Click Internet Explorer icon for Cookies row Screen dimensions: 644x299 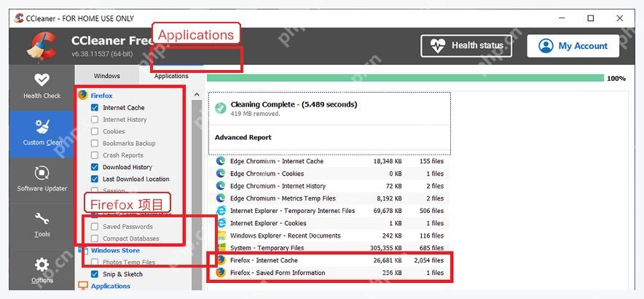point(221,223)
